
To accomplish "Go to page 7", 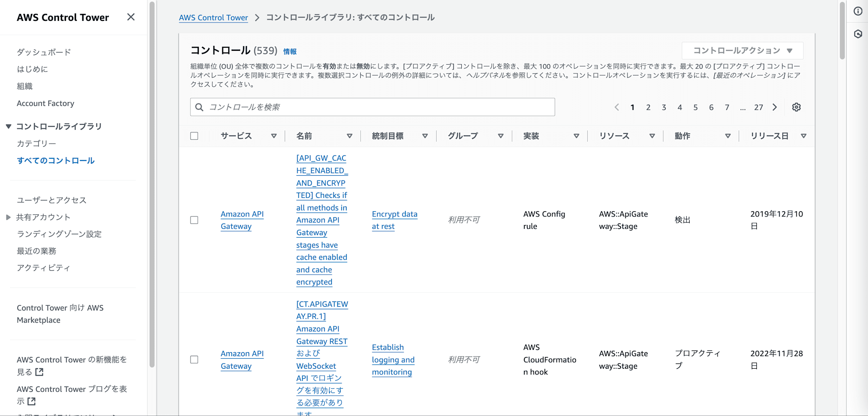I will click(727, 107).
